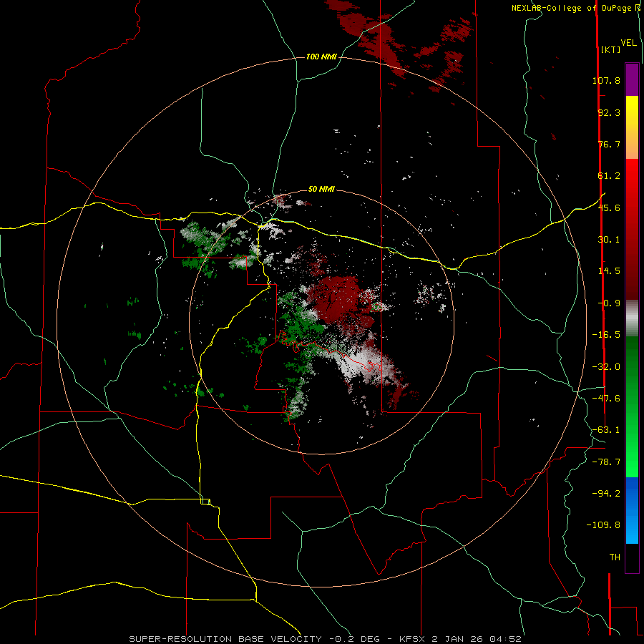
Task: Click the 30.1 legend value
Action: [x=609, y=240]
